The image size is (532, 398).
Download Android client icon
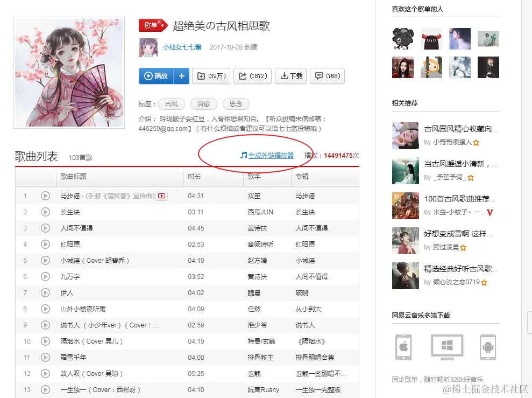[x=488, y=347]
